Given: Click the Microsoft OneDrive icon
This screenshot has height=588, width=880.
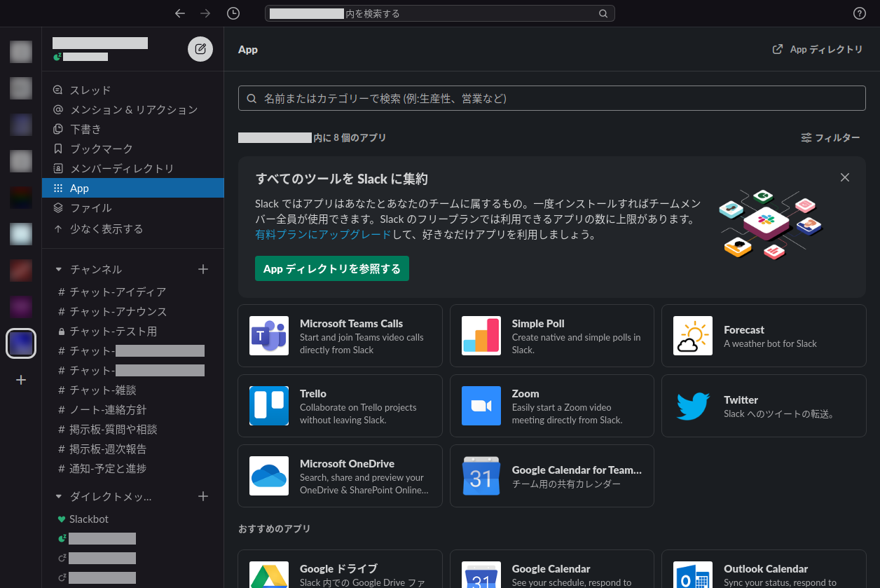Looking at the screenshot, I should pyautogui.click(x=269, y=476).
